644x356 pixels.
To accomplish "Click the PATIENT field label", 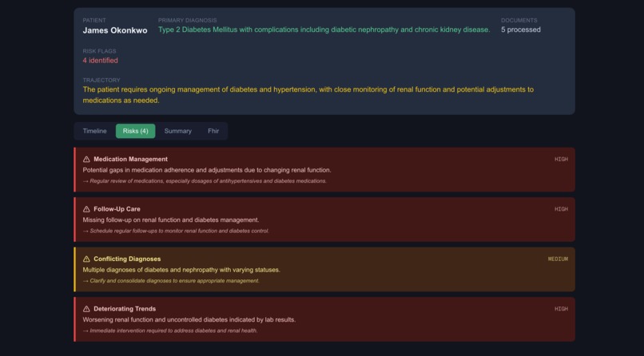I will pos(94,21).
